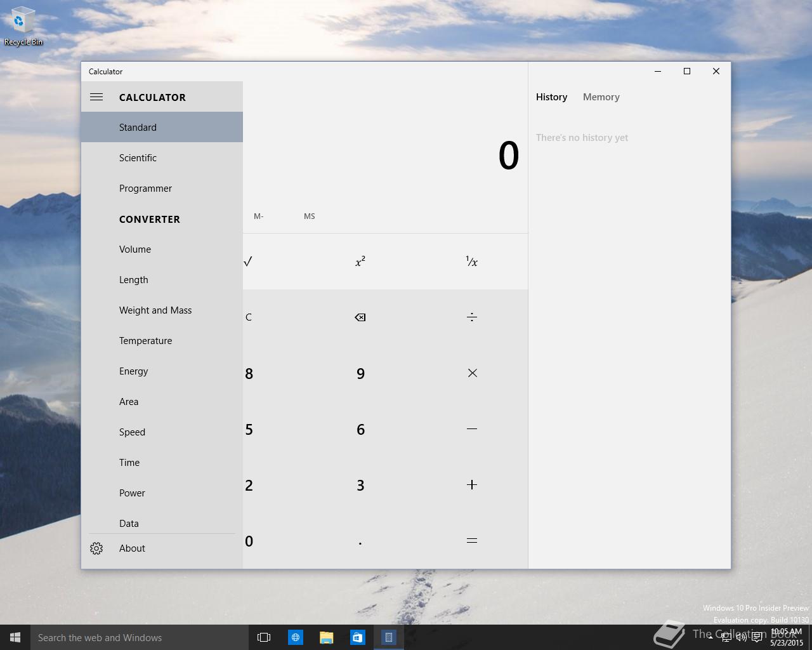Click the keypad 0 button in the bottom row

[x=249, y=541]
